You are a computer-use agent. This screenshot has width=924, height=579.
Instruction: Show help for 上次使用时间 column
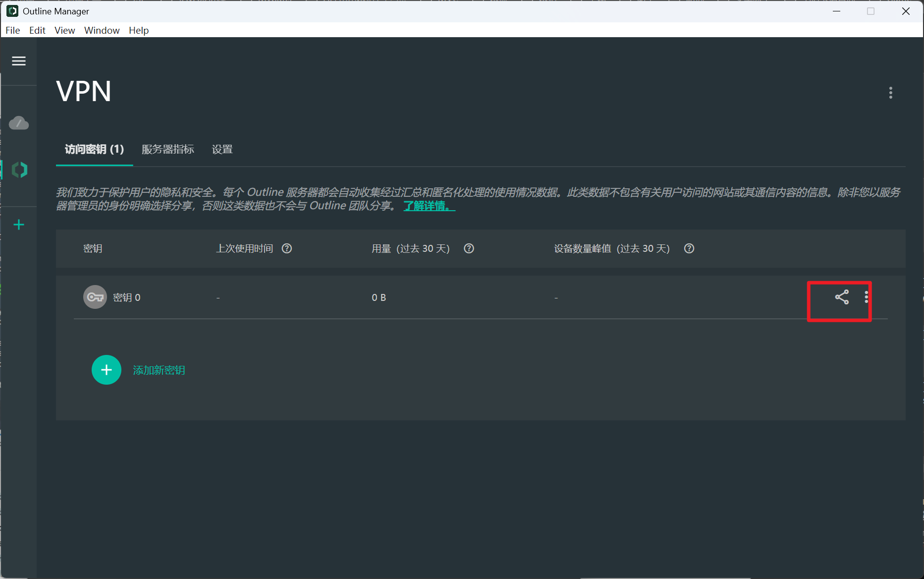coord(287,248)
